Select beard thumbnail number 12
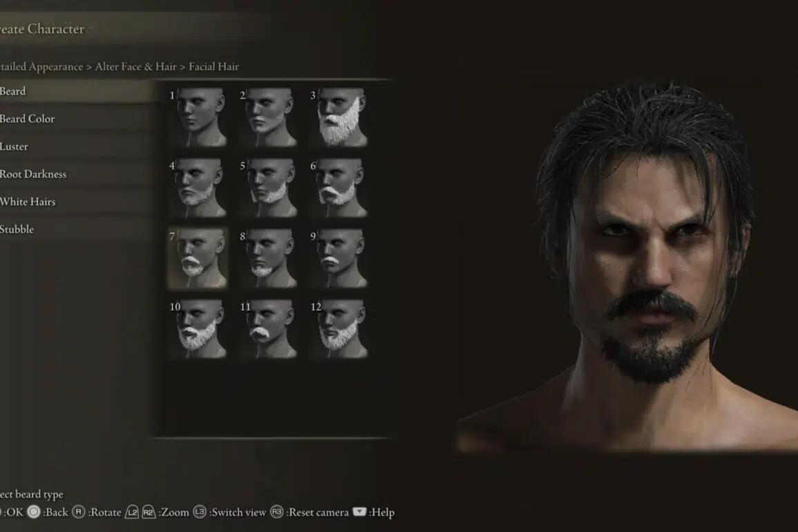This screenshot has height=532, width=798. click(339, 328)
